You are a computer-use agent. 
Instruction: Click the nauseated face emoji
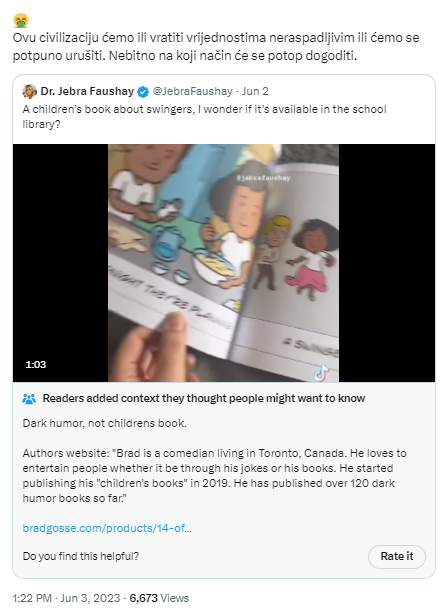(20, 20)
